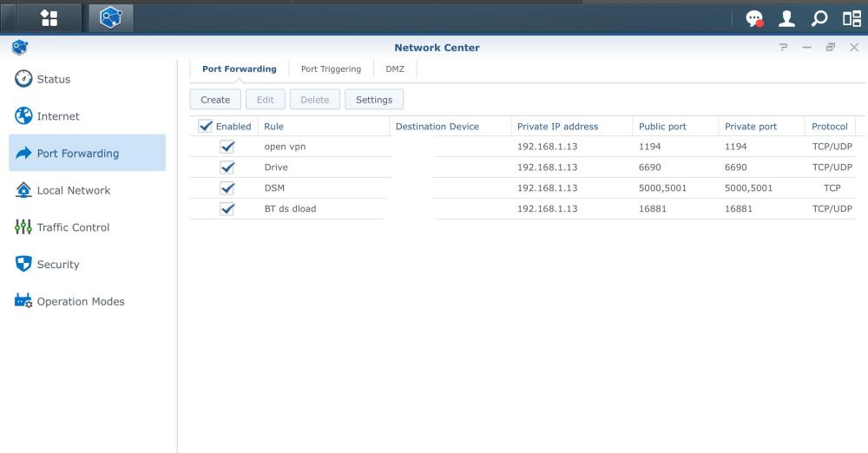Switch to the Port Forwarding tab

(240, 69)
